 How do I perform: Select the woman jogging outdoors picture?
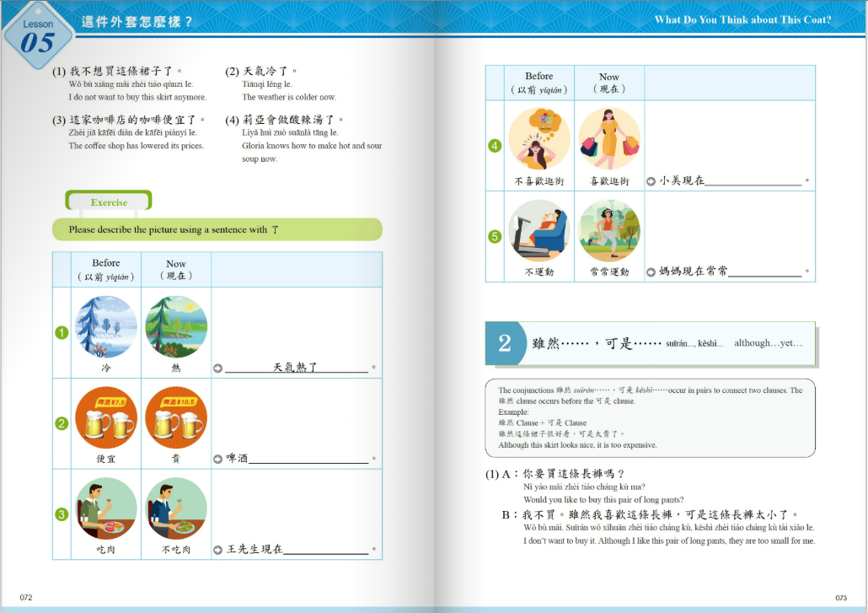click(609, 230)
